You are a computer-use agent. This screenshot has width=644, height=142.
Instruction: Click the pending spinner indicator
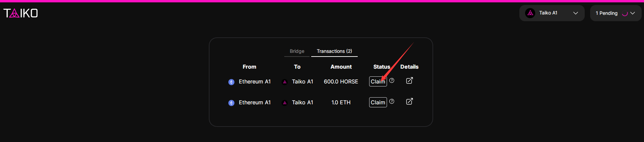click(x=625, y=13)
